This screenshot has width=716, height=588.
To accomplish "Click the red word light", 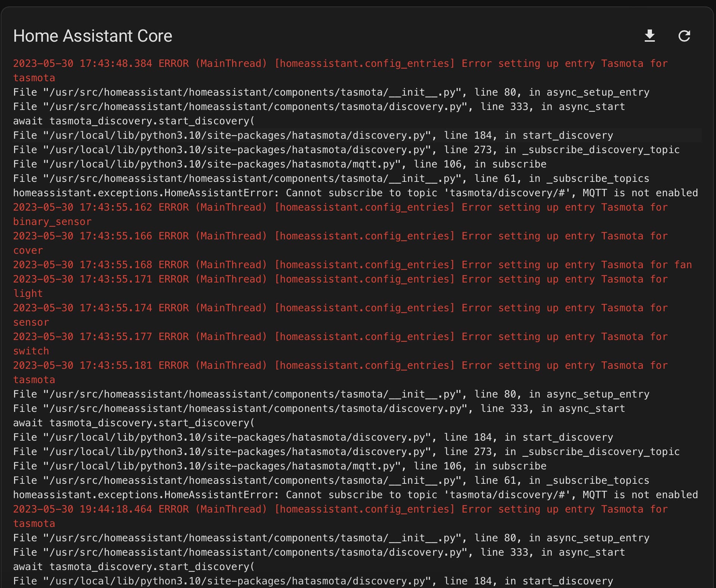I will (28, 294).
